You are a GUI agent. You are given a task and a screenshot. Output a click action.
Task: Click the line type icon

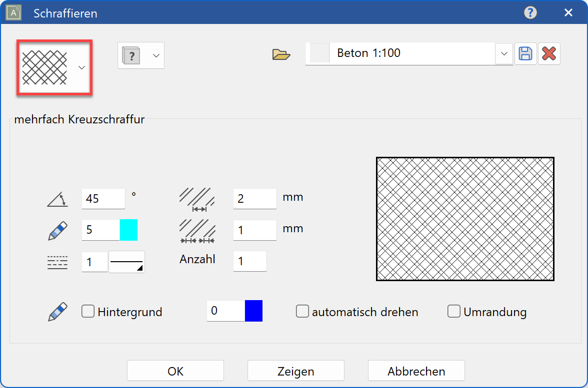57,262
